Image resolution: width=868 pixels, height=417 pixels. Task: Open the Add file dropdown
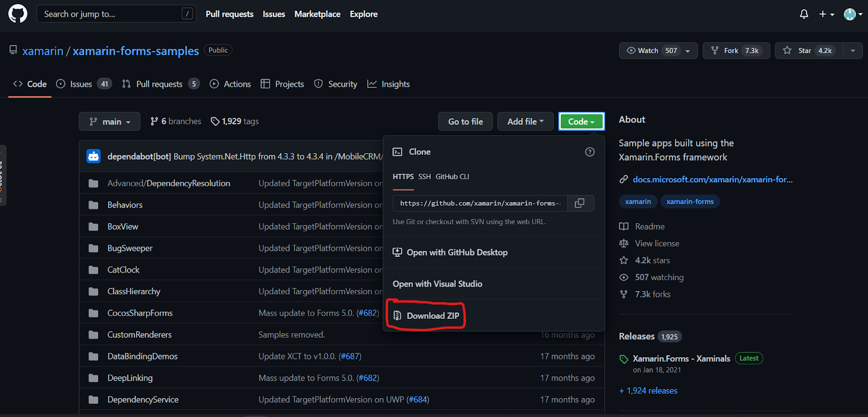pyautogui.click(x=525, y=122)
